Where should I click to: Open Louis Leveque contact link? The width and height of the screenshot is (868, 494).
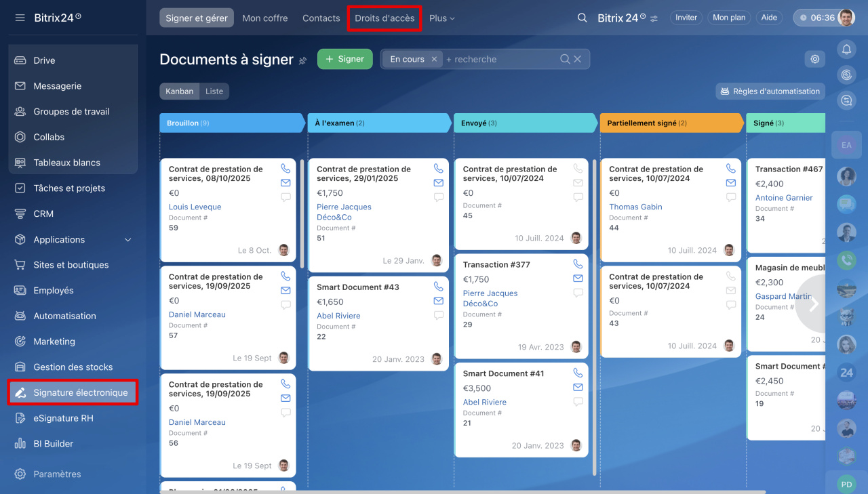tap(195, 207)
